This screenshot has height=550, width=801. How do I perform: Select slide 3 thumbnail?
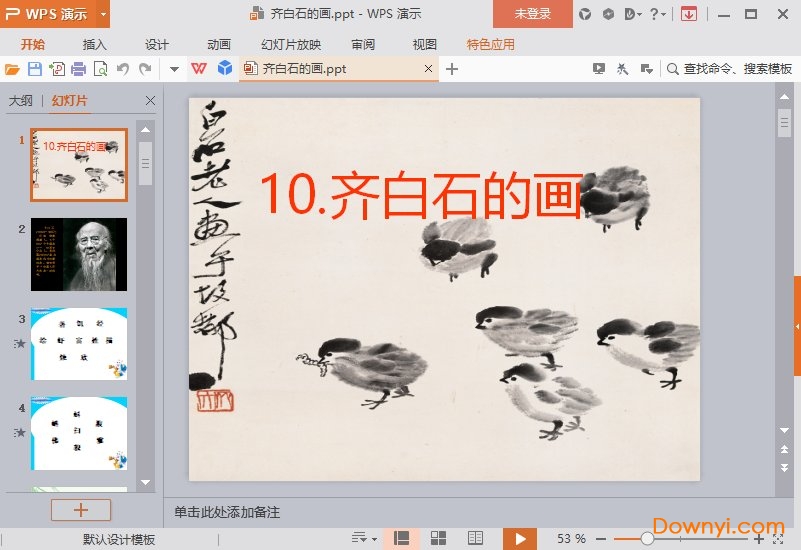[x=79, y=344]
